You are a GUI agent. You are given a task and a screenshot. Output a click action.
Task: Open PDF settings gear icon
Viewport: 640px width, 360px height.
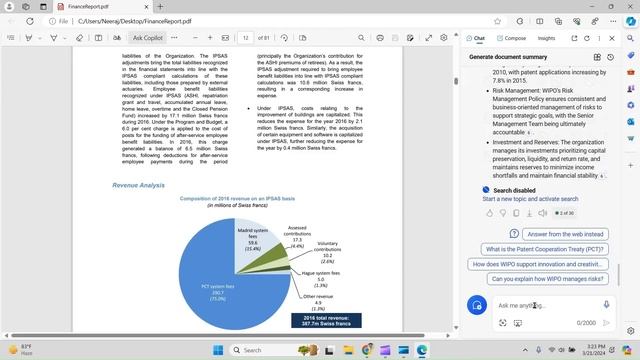[444, 38]
